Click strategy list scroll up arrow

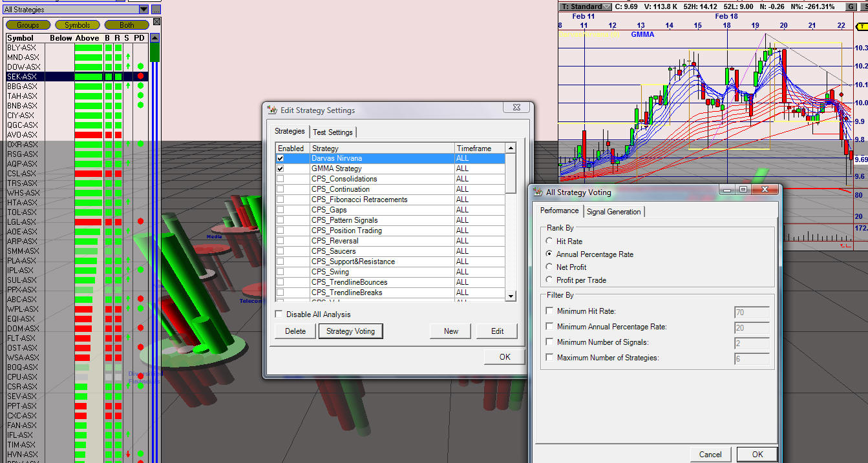[x=511, y=149]
